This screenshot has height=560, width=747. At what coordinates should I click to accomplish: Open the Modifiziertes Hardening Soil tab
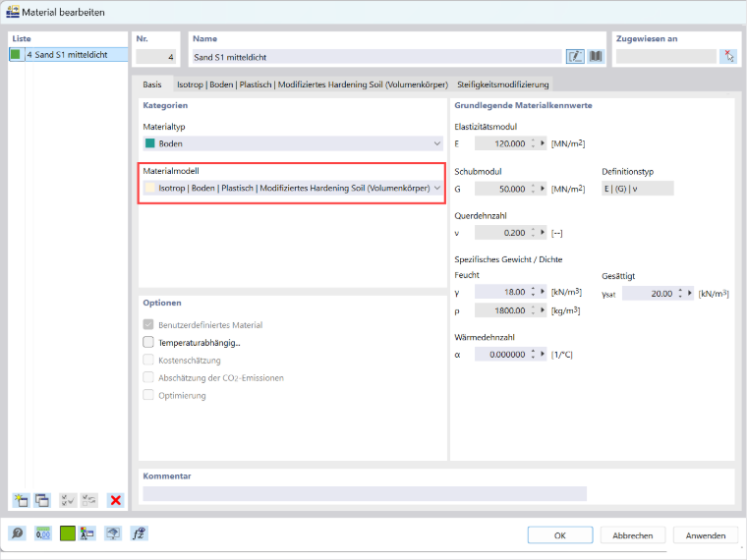313,84
